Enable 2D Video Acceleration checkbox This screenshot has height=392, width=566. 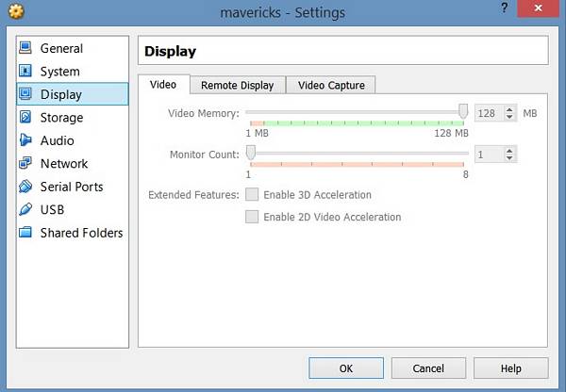[252, 217]
